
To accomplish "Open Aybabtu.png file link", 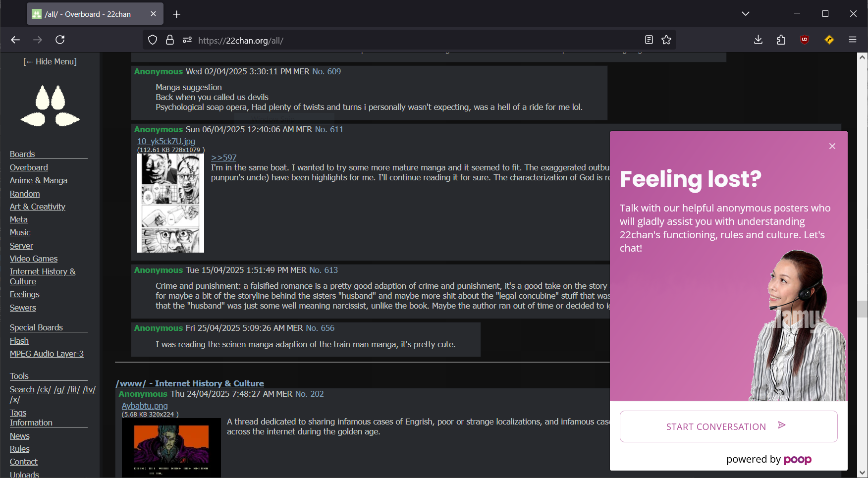I will 145,406.
